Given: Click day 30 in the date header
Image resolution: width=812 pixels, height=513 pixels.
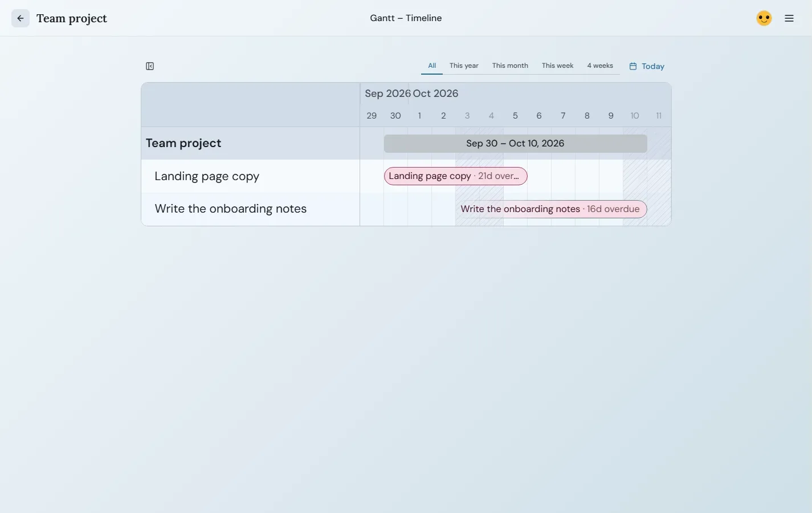Looking at the screenshot, I should [395, 116].
